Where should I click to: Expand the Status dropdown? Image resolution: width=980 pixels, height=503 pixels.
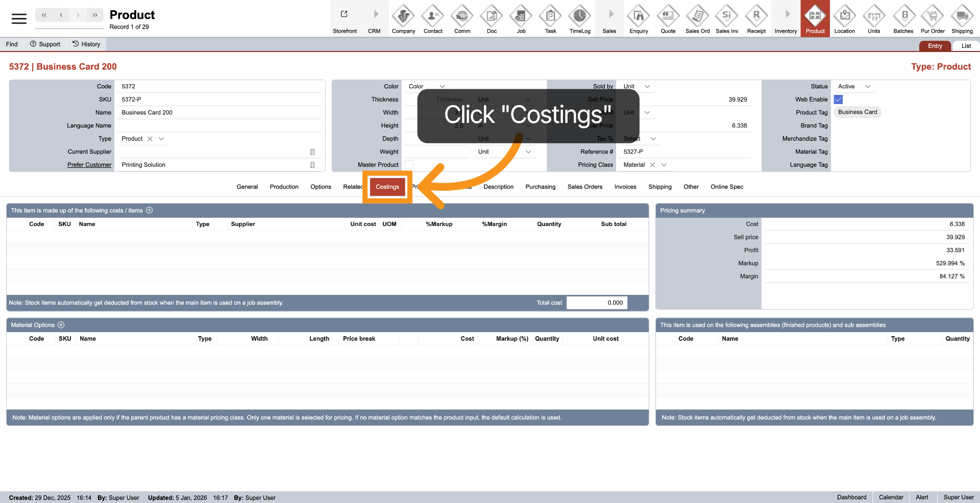pos(868,87)
